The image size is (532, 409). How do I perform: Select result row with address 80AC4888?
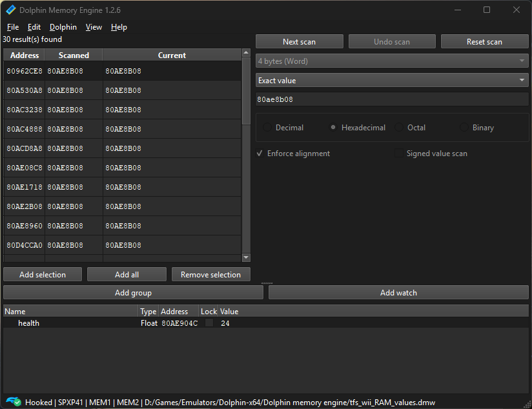(123, 129)
